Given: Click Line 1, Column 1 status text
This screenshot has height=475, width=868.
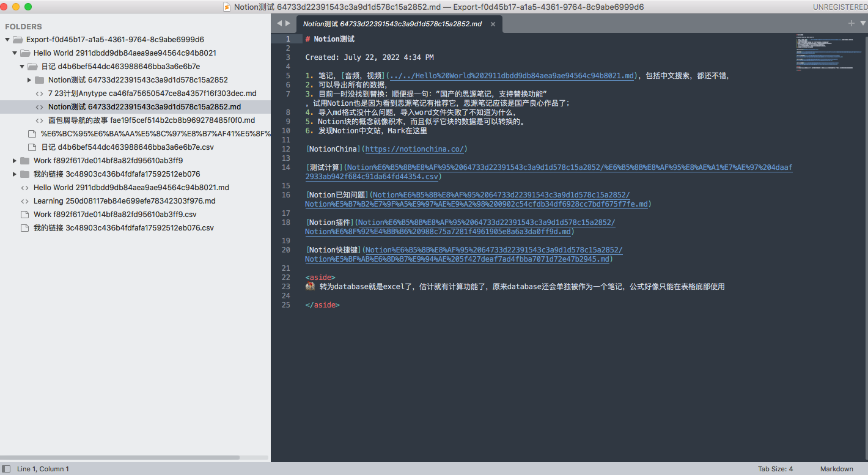Looking at the screenshot, I should pyautogui.click(x=43, y=469).
